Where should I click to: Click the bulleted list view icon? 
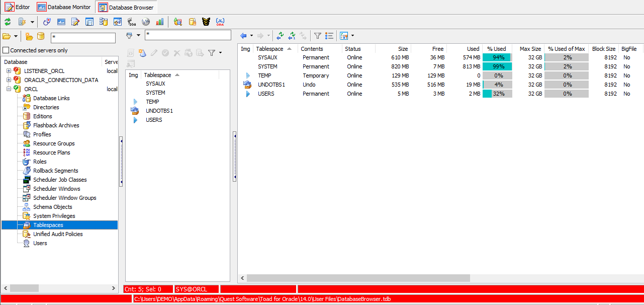click(x=330, y=36)
